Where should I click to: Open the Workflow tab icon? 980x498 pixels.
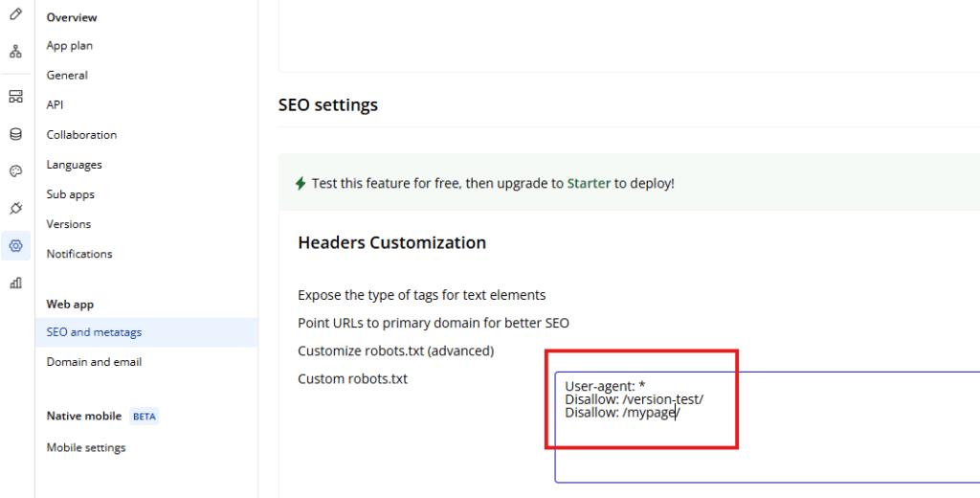15,52
